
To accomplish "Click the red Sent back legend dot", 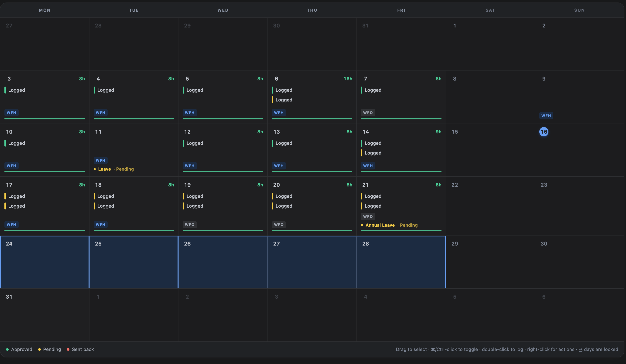I will pos(68,349).
